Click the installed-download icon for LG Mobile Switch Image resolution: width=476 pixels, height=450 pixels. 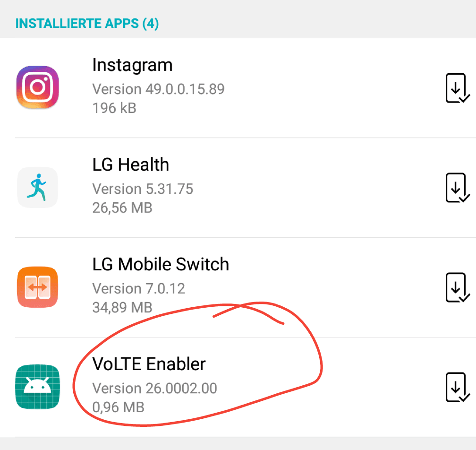pos(458,287)
